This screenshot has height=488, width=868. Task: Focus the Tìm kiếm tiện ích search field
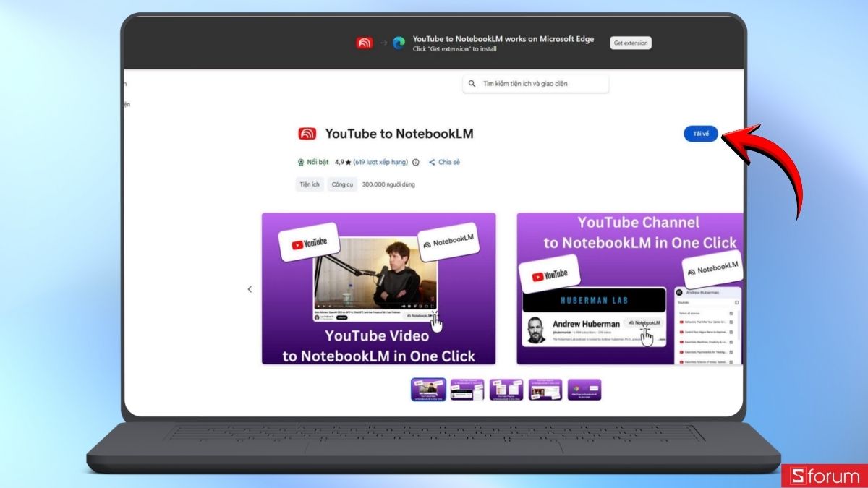point(536,84)
